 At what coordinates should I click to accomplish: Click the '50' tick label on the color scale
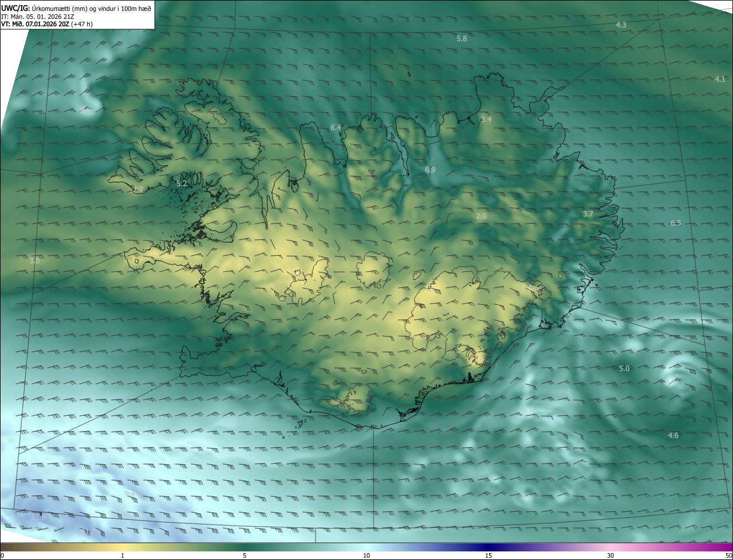[728, 556]
